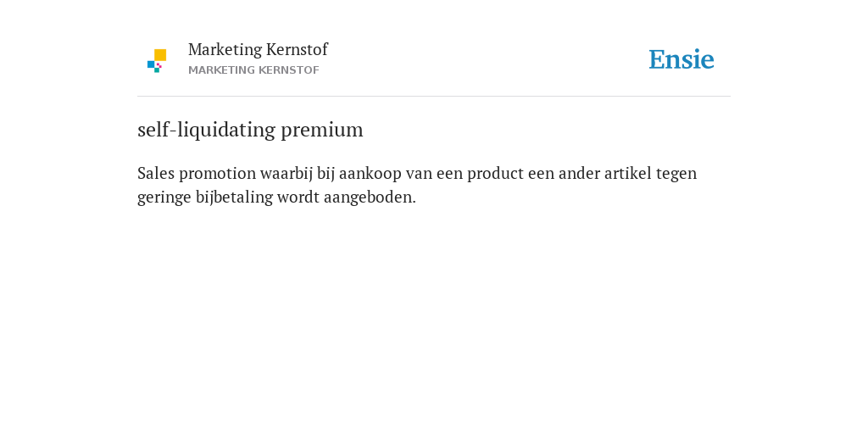
Task: Click the teal square in the logo
Action: 157,70
